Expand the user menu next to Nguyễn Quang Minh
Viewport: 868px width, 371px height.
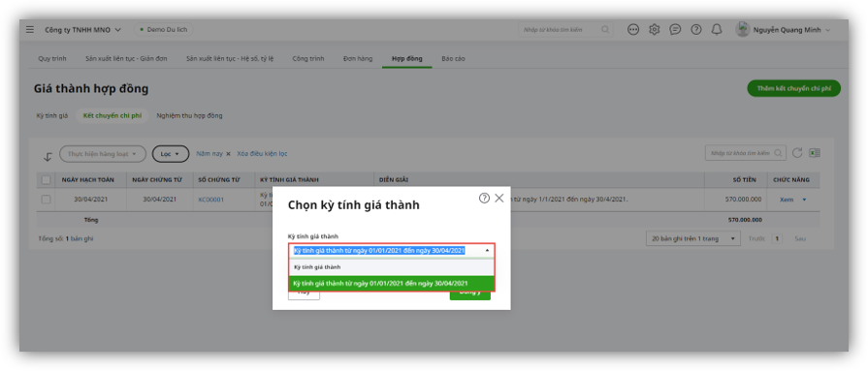[x=828, y=30]
